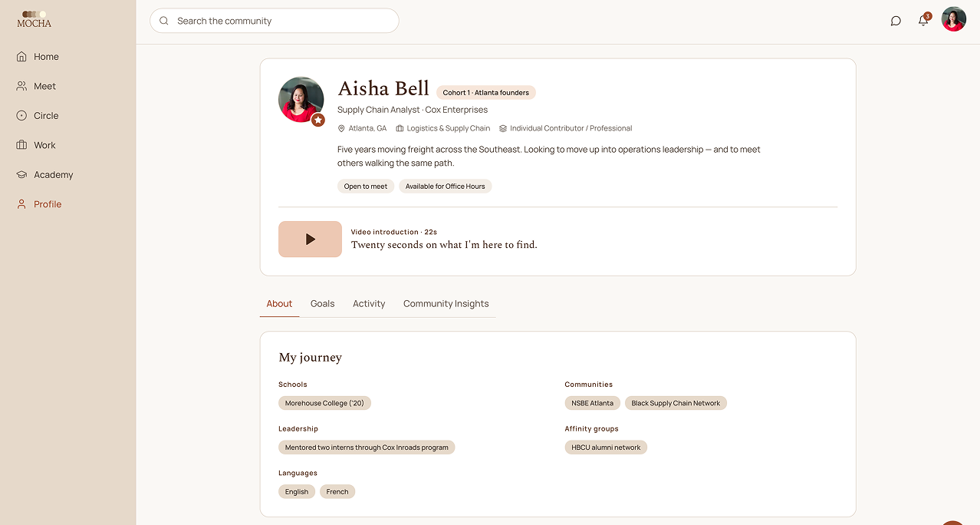Open notifications bell icon
The image size is (980, 525).
[x=923, y=21]
